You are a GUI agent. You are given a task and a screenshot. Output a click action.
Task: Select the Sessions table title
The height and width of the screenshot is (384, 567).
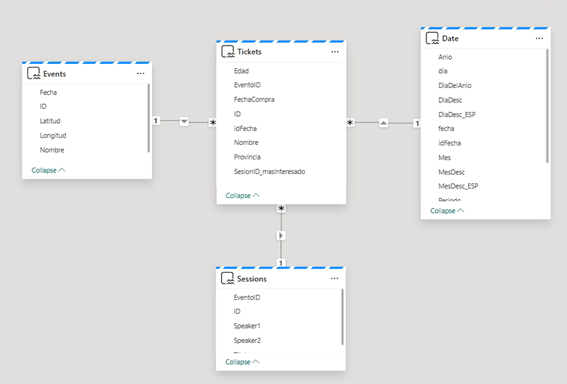point(252,279)
